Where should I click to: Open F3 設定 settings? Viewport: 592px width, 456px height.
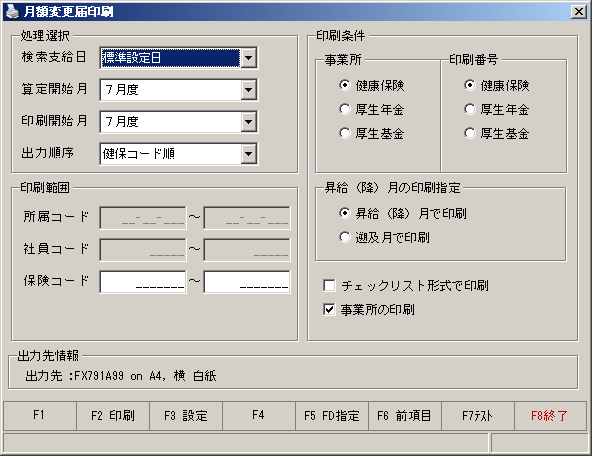coord(186,416)
